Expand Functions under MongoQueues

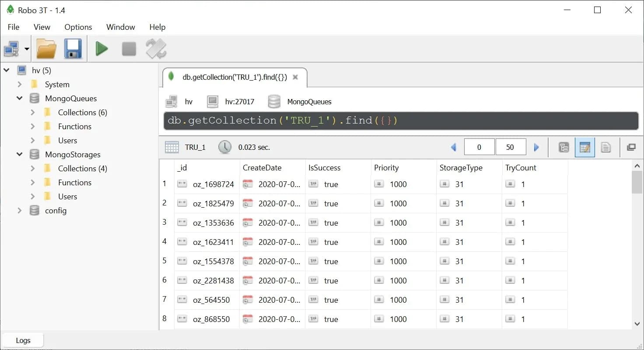coord(33,126)
